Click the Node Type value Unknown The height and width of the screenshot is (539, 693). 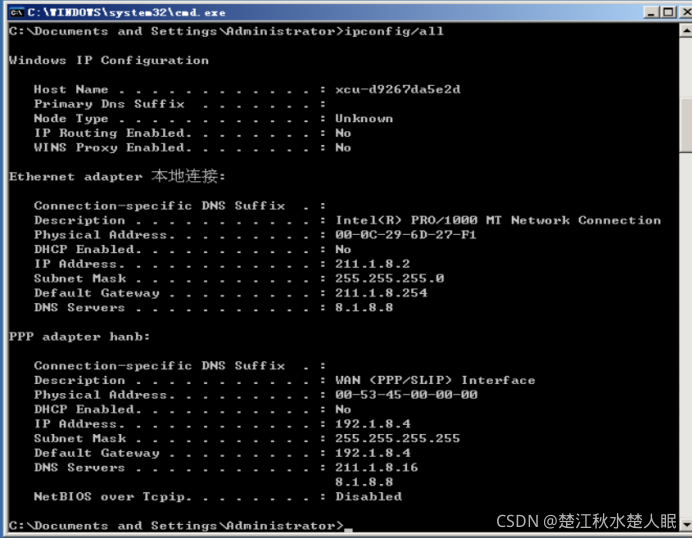click(364, 118)
